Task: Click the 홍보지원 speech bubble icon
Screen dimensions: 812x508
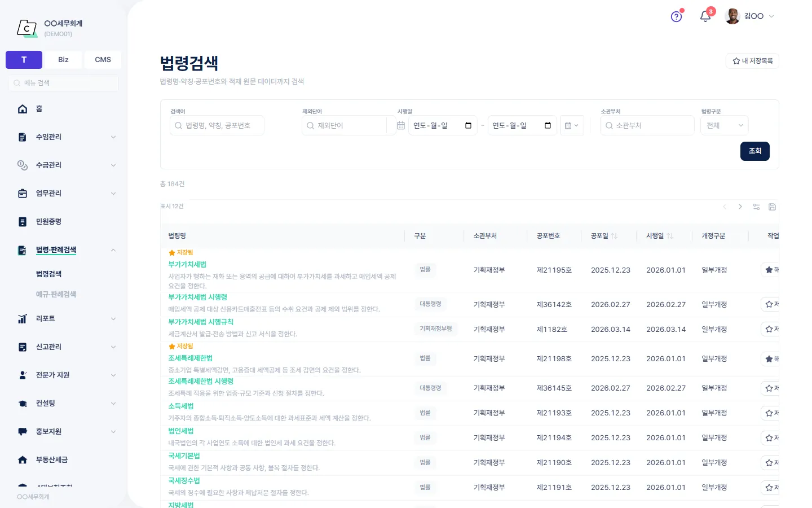Action: [23, 432]
